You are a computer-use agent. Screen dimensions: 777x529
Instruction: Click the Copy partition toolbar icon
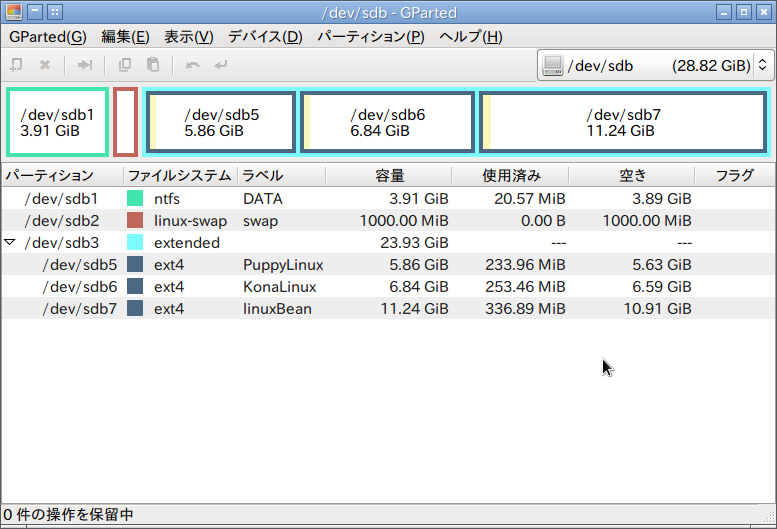click(125, 65)
